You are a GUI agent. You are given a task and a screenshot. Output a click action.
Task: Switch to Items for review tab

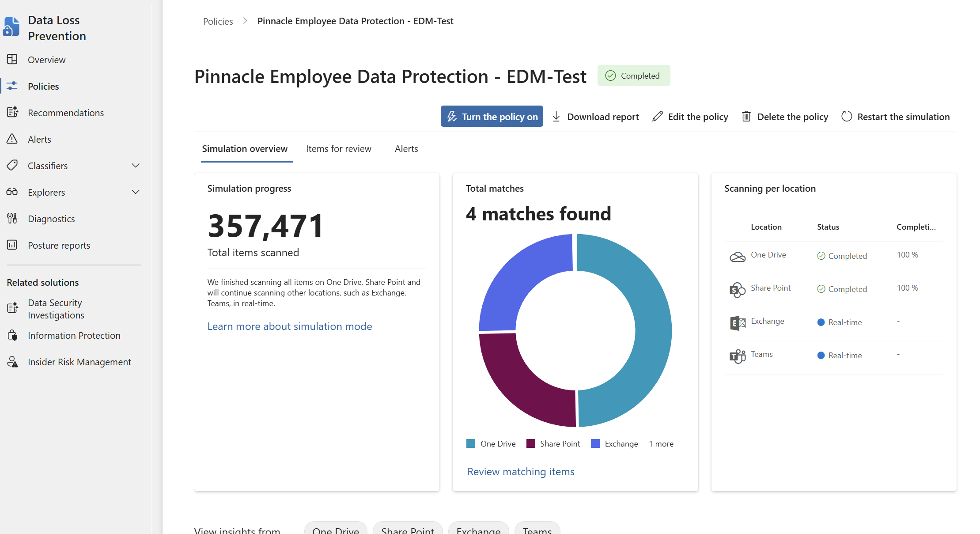click(338, 149)
